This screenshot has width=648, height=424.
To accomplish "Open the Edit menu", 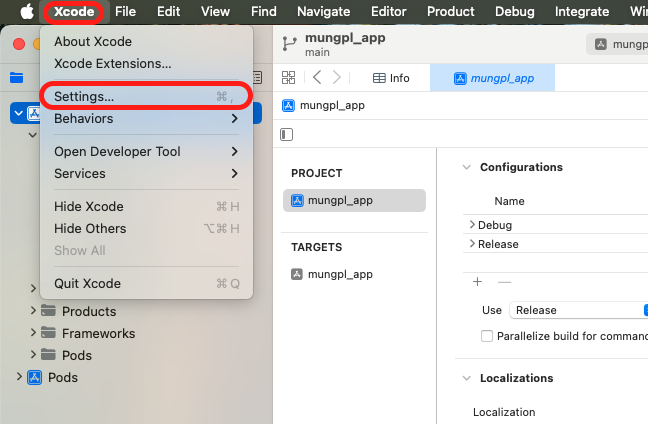I will (168, 11).
